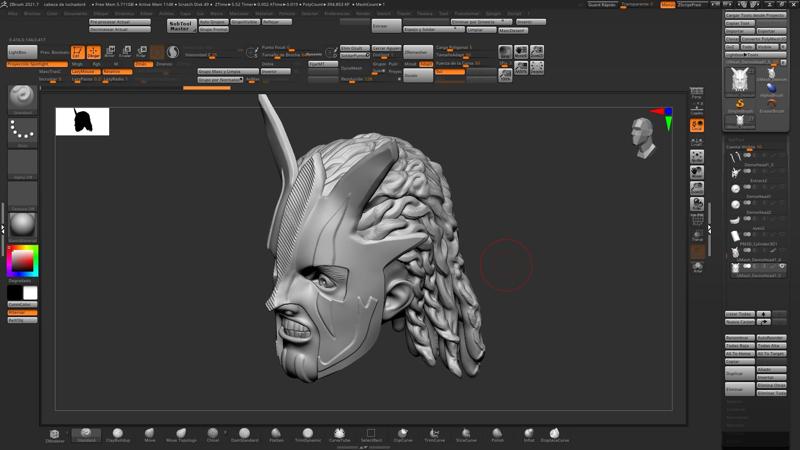Click the silhouette thumbnail in the canvas corner
This screenshot has width=800, height=450.
tap(82, 121)
